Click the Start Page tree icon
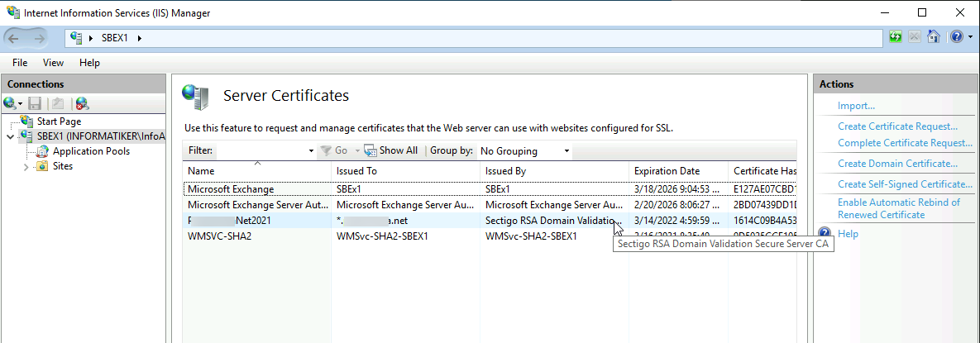This screenshot has height=343, width=980. click(x=26, y=121)
